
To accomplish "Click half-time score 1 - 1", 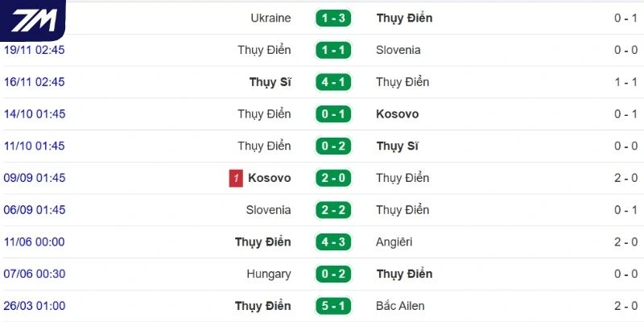I will click(x=625, y=82).
